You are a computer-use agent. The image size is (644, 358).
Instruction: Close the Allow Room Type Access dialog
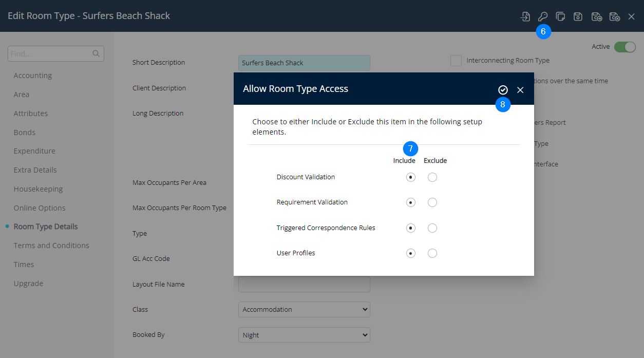[x=520, y=90]
